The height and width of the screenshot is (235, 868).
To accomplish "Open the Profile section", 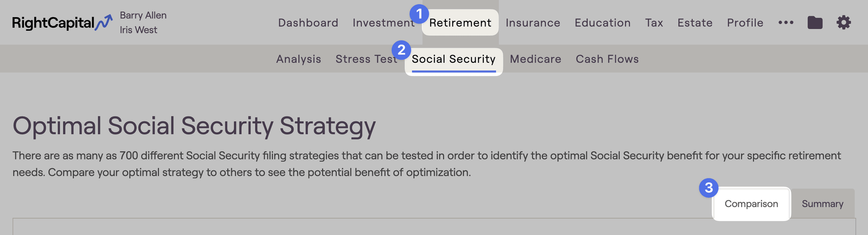I will pyautogui.click(x=745, y=23).
